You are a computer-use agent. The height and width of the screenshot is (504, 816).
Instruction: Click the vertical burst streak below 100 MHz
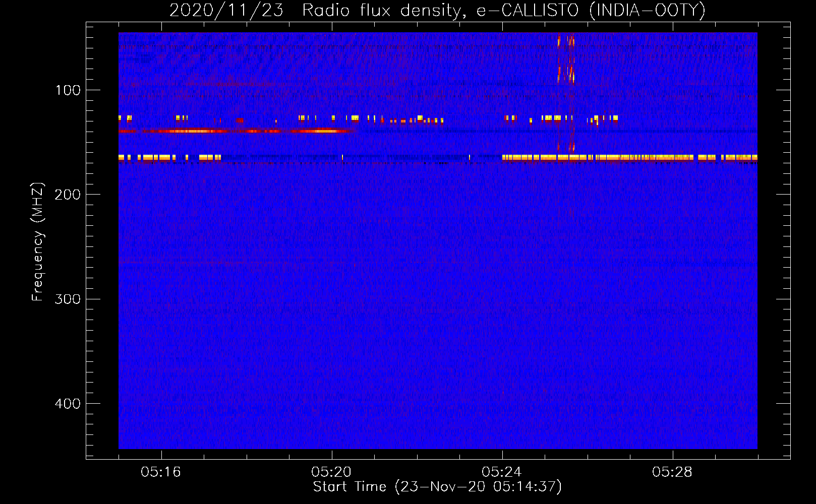(x=566, y=58)
